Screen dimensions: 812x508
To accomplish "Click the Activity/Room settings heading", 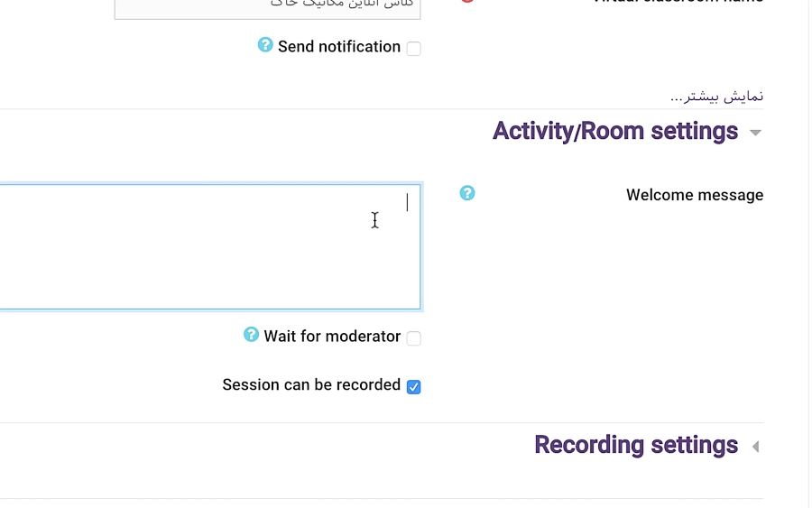I will click(615, 132).
